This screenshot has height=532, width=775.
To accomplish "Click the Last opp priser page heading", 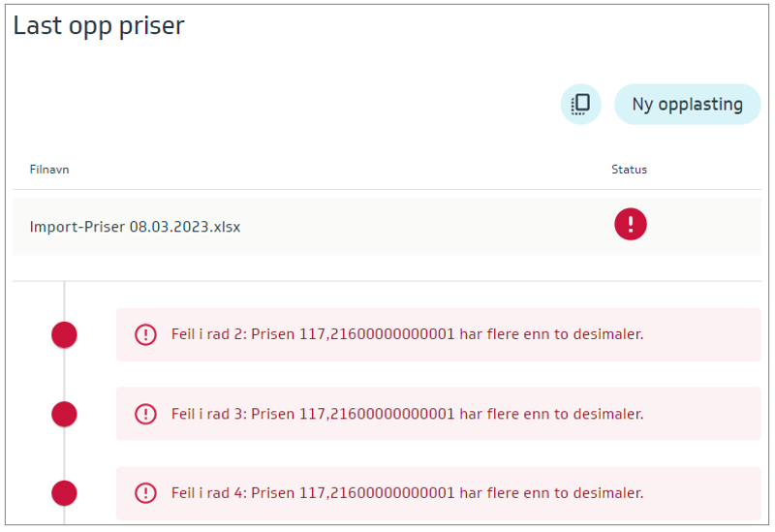I will coord(98,26).
